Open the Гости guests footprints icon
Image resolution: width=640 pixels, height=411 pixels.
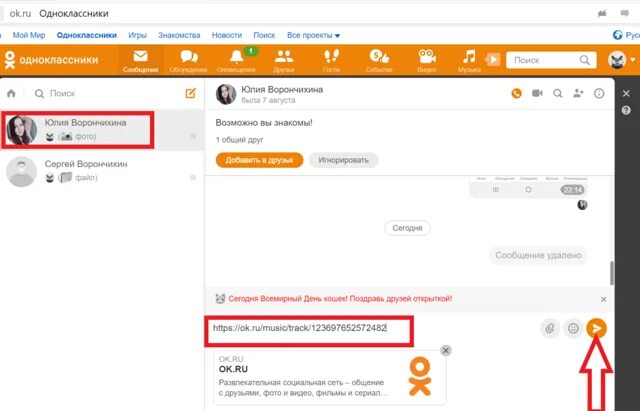pos(331,60)
